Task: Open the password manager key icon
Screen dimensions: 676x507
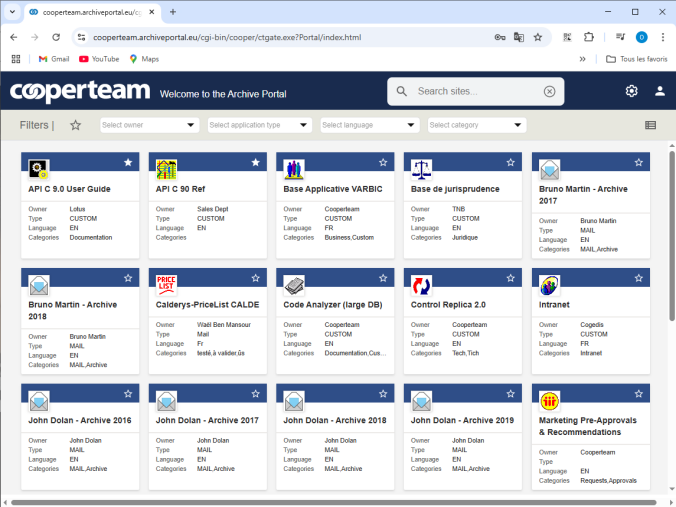Action: 500,37
